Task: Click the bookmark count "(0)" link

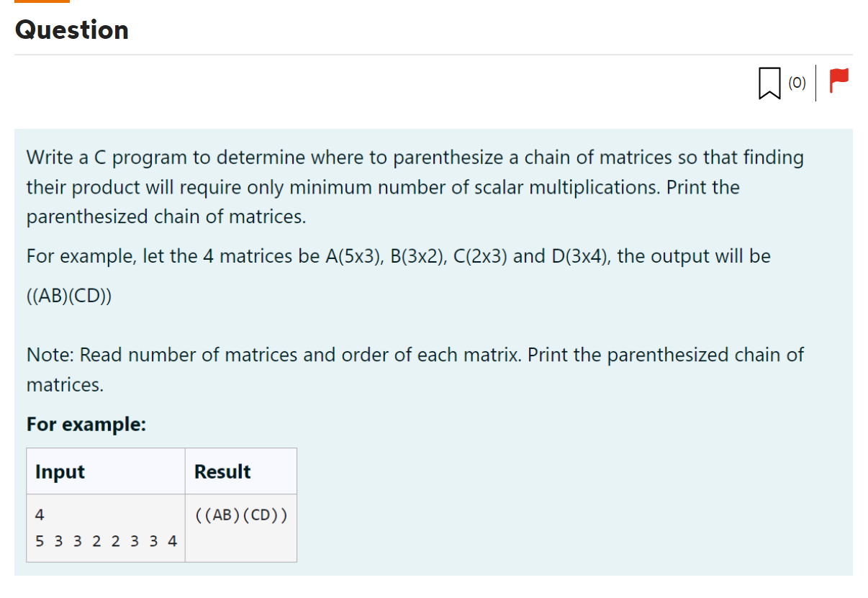Action: tap(797, 83)
